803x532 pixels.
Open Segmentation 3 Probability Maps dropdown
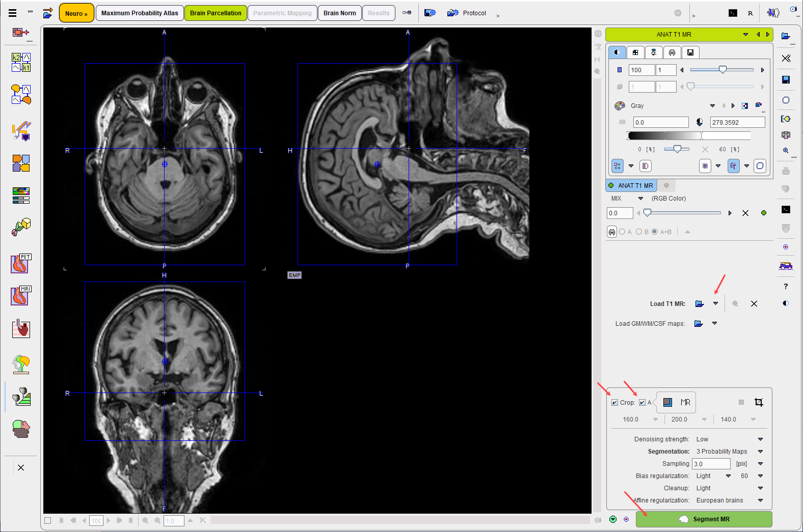tap(761, 452)
